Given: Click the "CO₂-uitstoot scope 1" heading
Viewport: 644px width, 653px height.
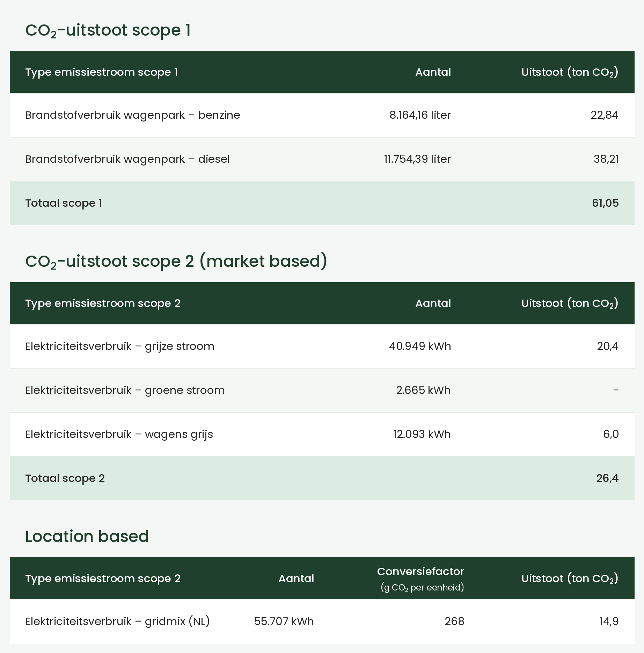Looking at the screenshot, I should (x=108, y=30).
